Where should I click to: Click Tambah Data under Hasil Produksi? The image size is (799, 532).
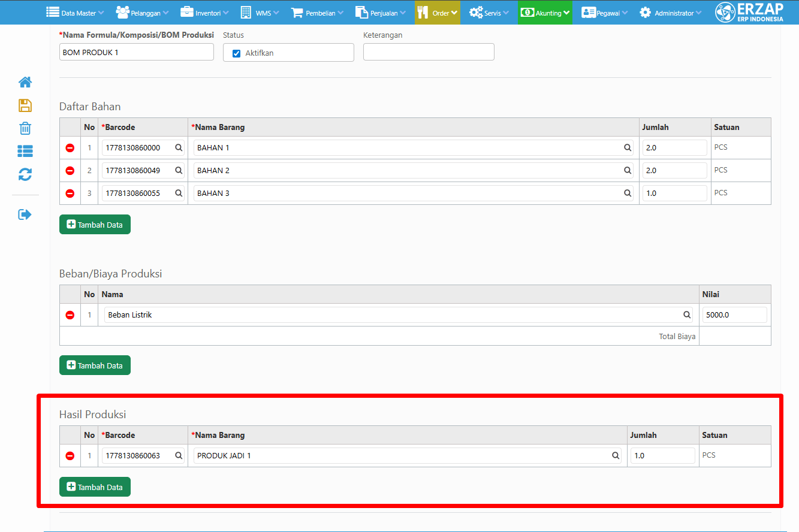pos(95,487)
